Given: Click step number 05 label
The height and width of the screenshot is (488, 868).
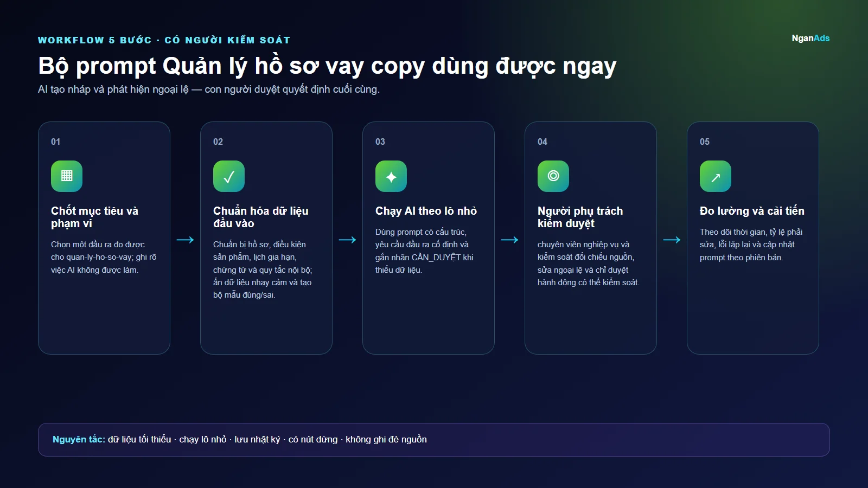Looking at the screenshot, I should 705,142.
